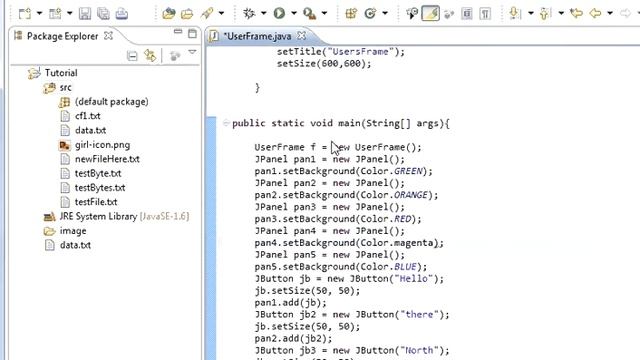Click the New Java Package icon
Viewport: 640px width, 360px height.
pos(351,13)
